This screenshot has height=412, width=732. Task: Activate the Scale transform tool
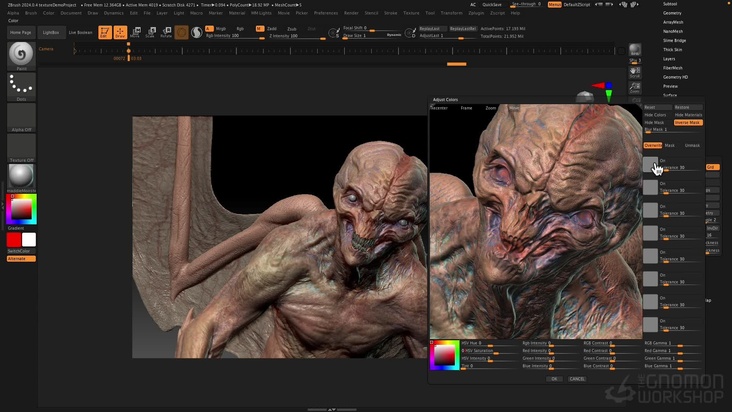pos(150,32)
